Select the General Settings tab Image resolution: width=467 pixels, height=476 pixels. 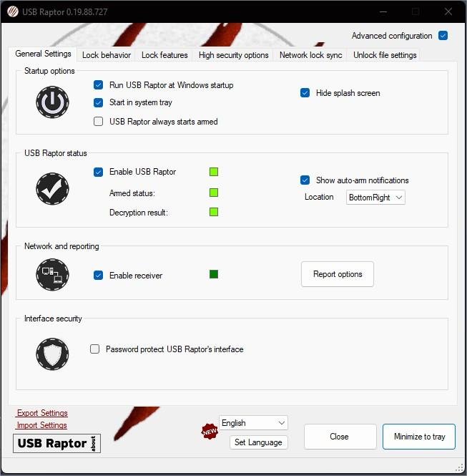click(43, 54)
